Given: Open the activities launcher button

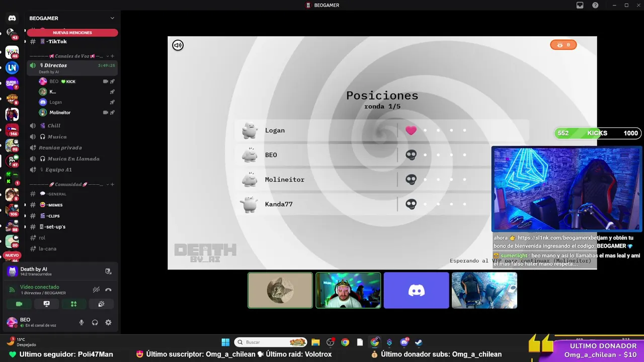Looking at the screenshot, I should (x=73, y=304).
